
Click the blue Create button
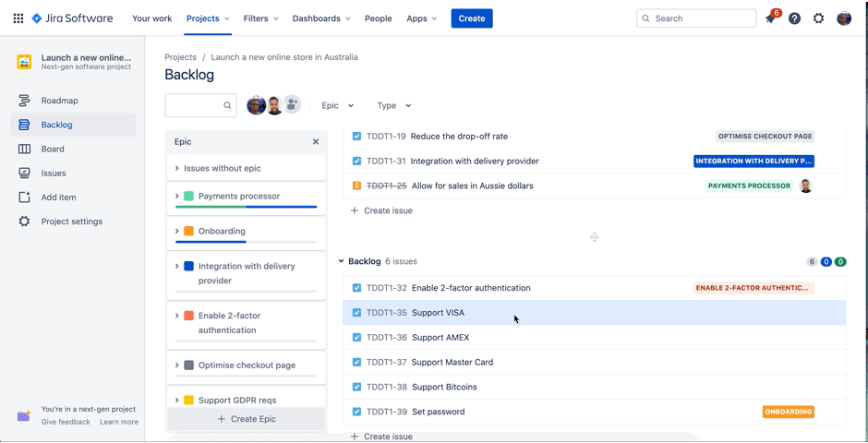click(472, 18)
